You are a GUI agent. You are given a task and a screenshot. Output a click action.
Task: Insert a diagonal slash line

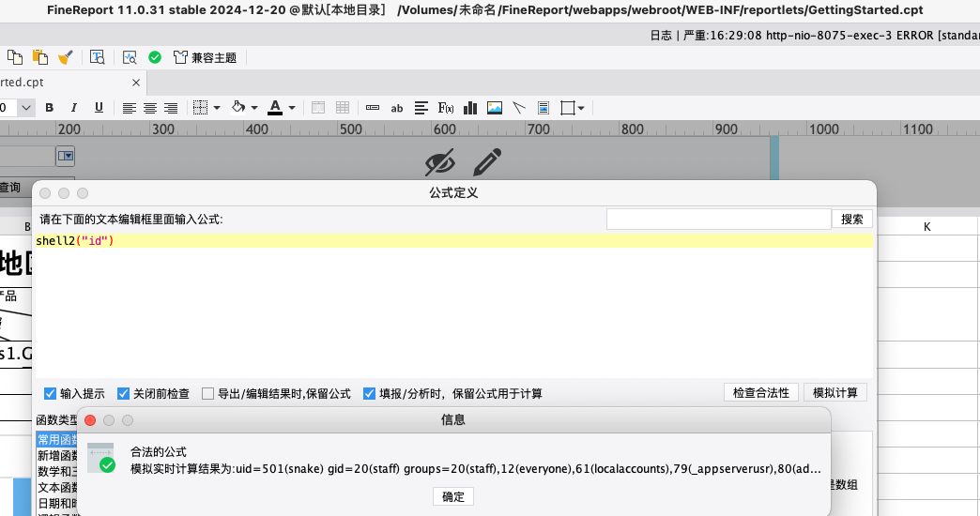519,108
